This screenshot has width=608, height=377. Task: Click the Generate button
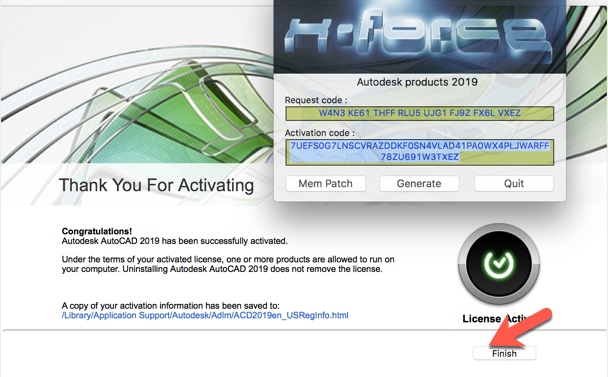(x=419, y=183)
